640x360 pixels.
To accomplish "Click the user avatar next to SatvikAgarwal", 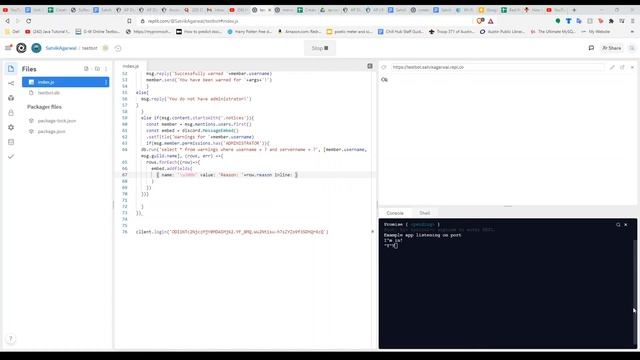I will click(x=36, y=48).
